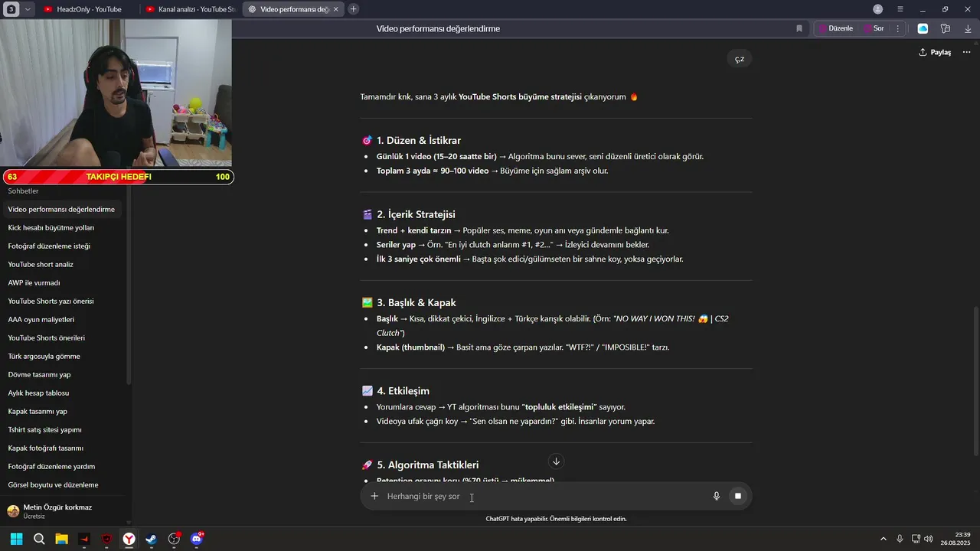Open the three-dots menu next to Paylaş

pos(966,52)
